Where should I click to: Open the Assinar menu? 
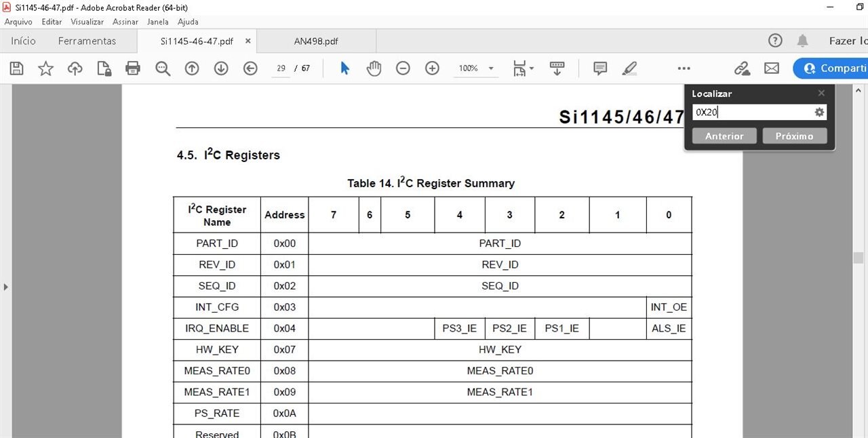tap(125, 22)
